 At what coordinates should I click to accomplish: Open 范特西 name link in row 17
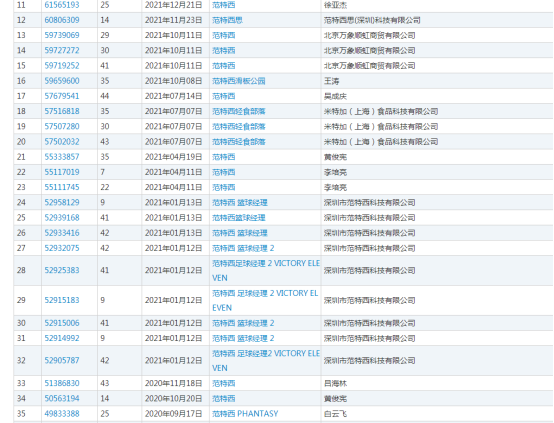(224, 96)
